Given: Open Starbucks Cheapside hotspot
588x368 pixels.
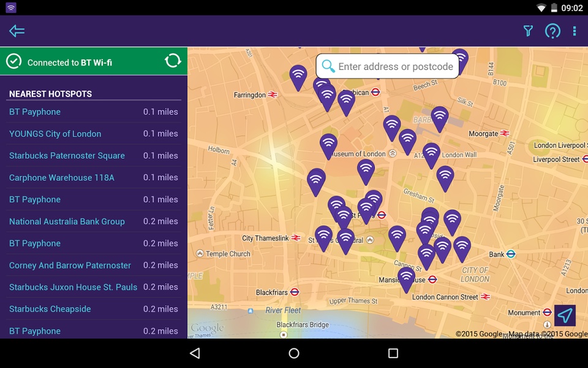Looking at the screenshot, I should 93,309.
